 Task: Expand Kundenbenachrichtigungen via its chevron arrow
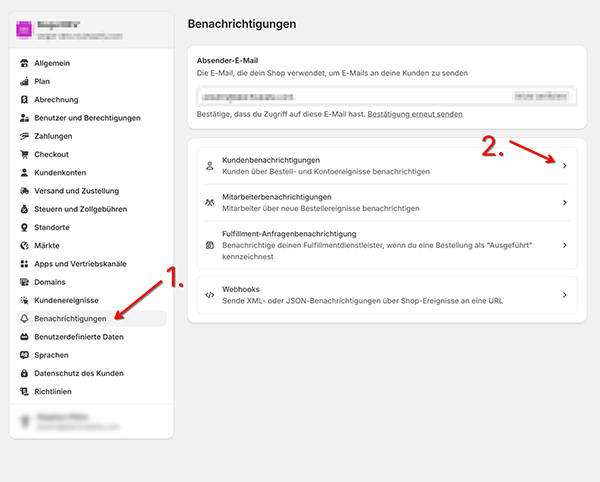[x=564, y=166]
